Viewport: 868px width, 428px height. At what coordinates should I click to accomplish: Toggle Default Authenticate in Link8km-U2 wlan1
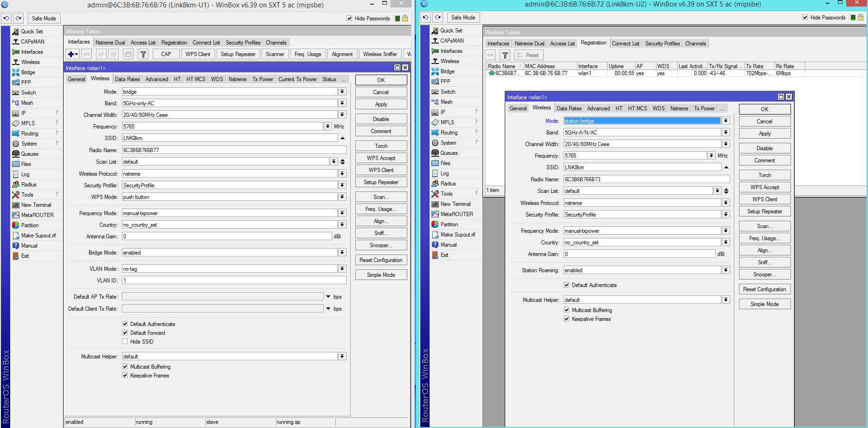[566, 285]
